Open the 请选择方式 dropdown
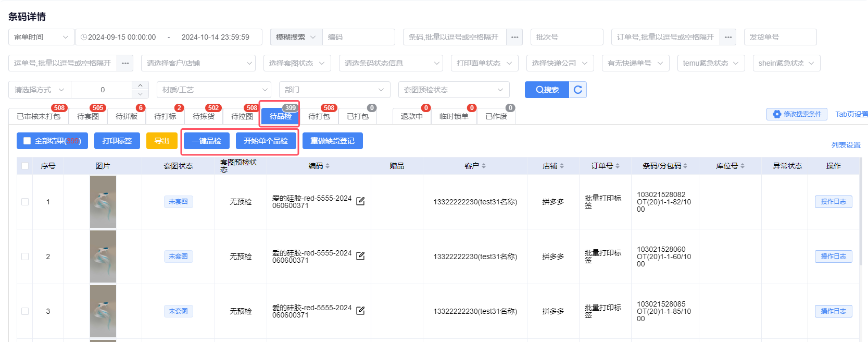Image resolution: width=868 pixels, height=342 pixels. coord(40,90)
